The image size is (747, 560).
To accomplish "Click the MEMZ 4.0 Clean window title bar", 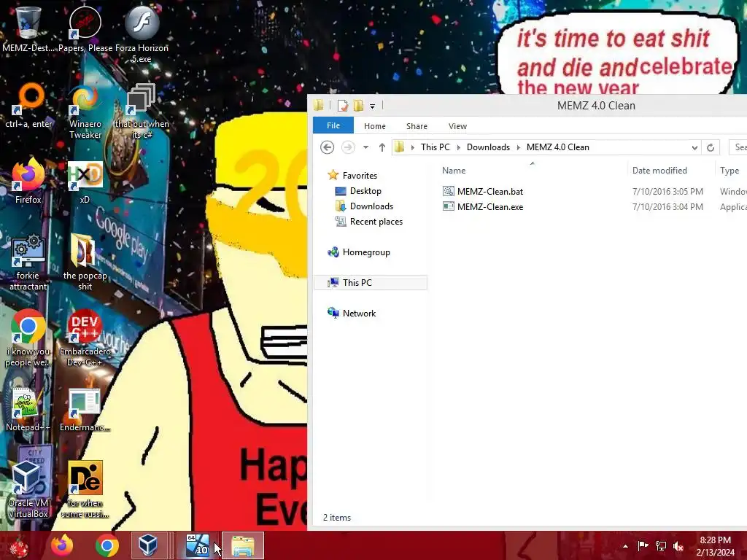I will click(x=596, y=106).
